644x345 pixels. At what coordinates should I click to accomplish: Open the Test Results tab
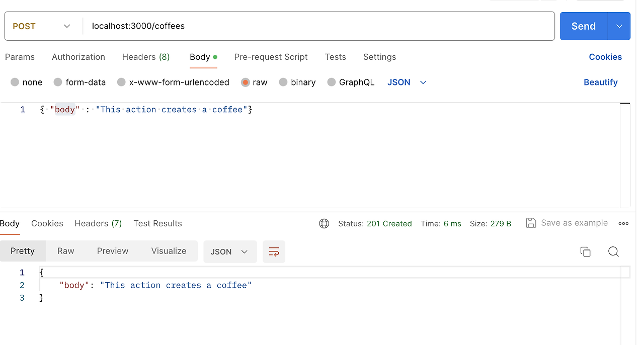tap(157, 223)
